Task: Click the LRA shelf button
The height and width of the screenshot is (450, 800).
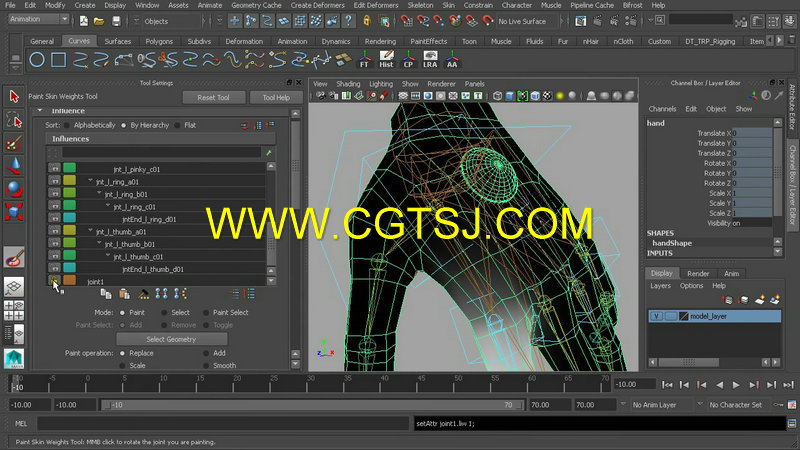Action: tap(430, 59)
